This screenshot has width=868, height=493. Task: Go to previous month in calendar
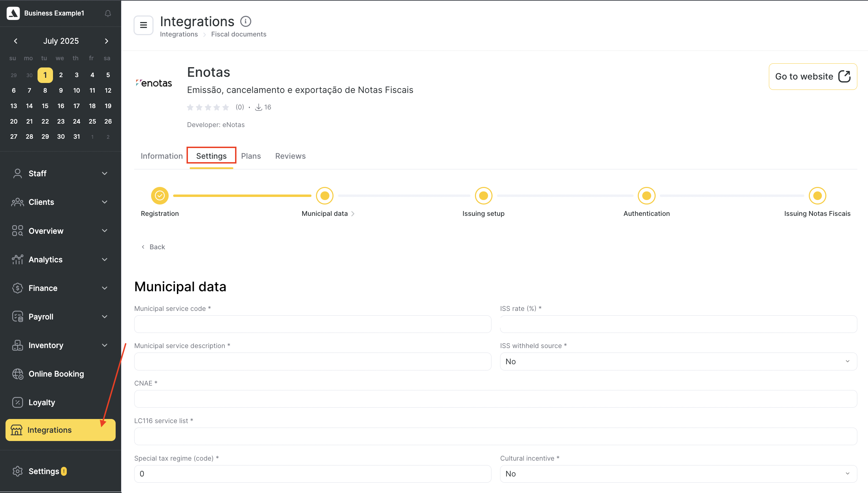(x=15, y=41)
